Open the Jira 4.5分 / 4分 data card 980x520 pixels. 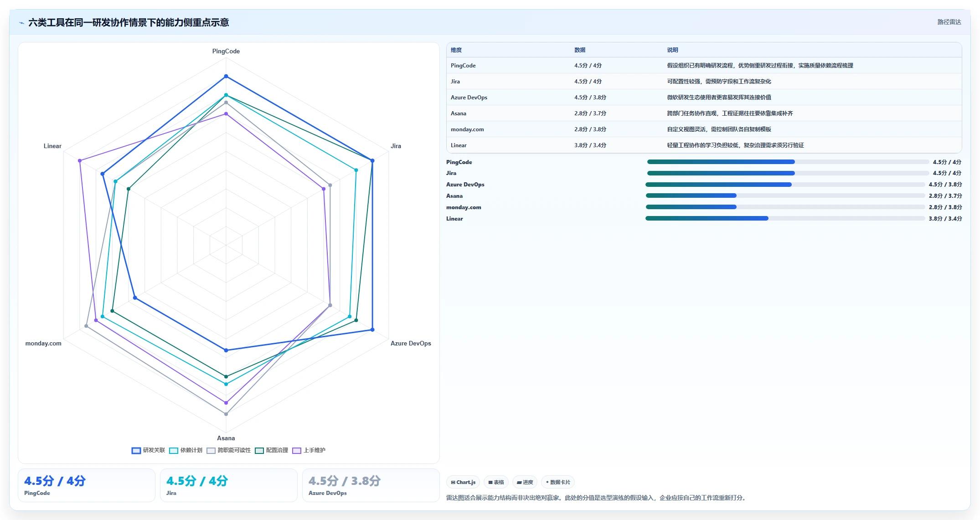(x=229, y=485)
